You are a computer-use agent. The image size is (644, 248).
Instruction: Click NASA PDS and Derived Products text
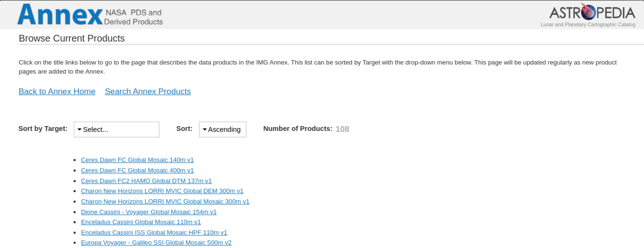[x=134, y=17]
